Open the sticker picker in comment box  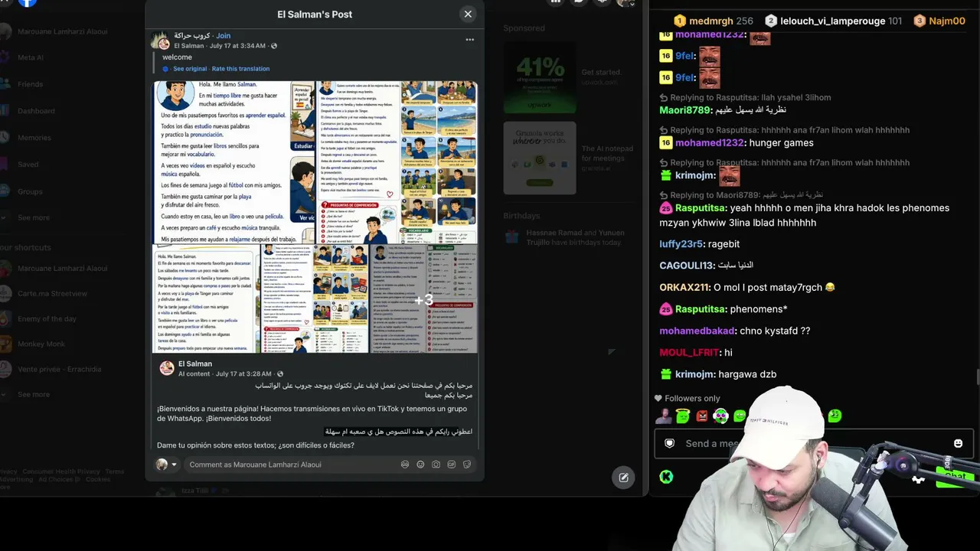466,465
